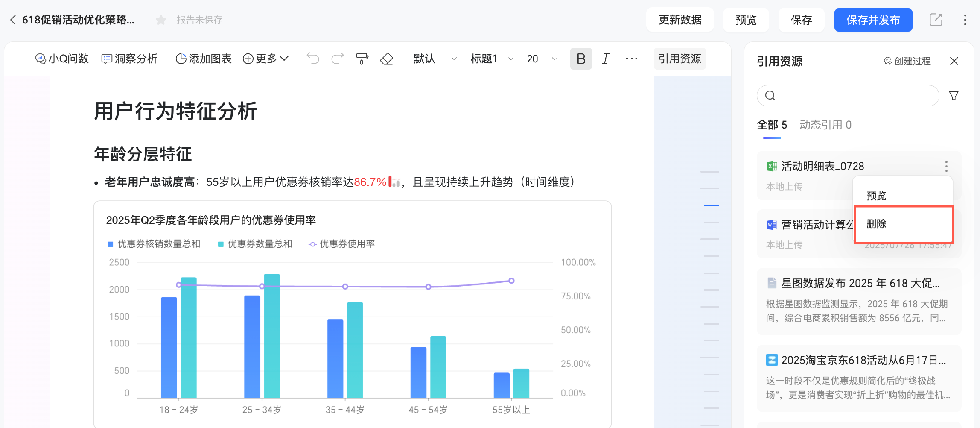The image size is (980, 428).
Task: Focus the resource search field
Action: pos(848,96)
